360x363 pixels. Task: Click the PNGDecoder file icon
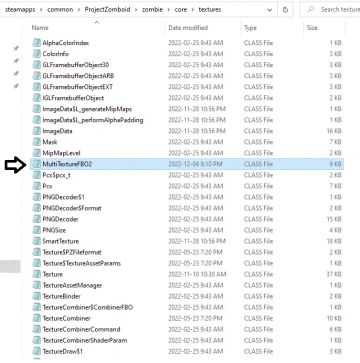(36, 219)
